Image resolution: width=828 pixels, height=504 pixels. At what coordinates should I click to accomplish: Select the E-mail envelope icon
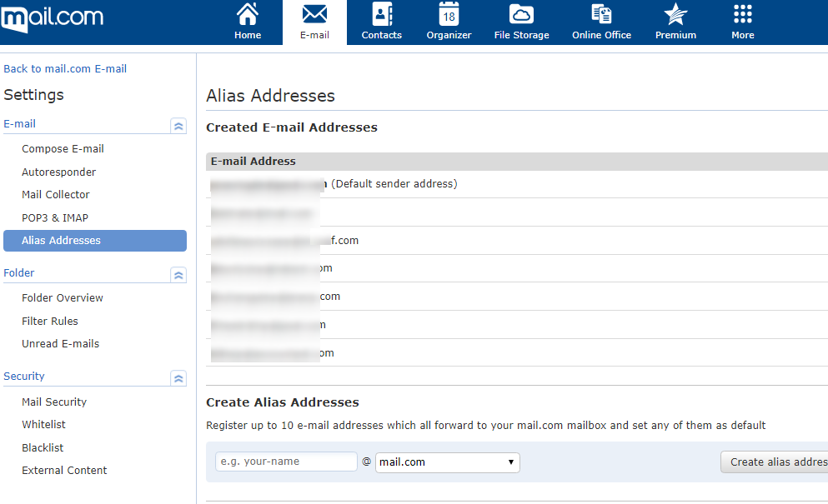pyautogui.click(x=314, y=15)
